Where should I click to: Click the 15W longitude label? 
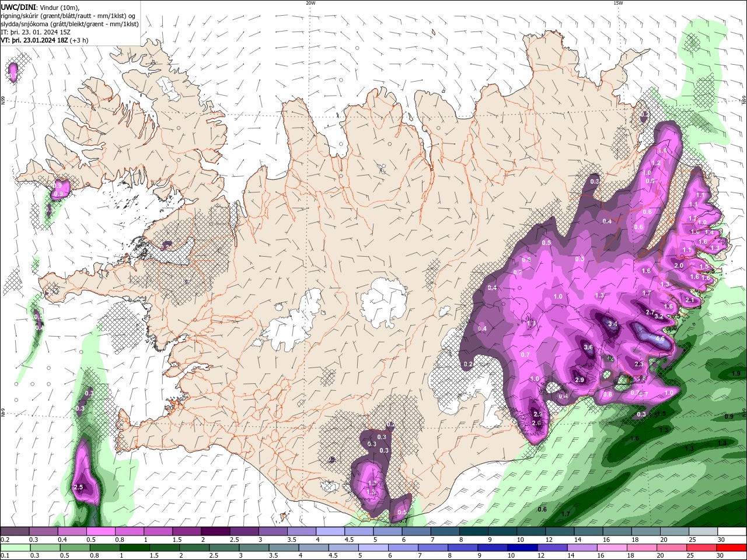pos(618,3)
